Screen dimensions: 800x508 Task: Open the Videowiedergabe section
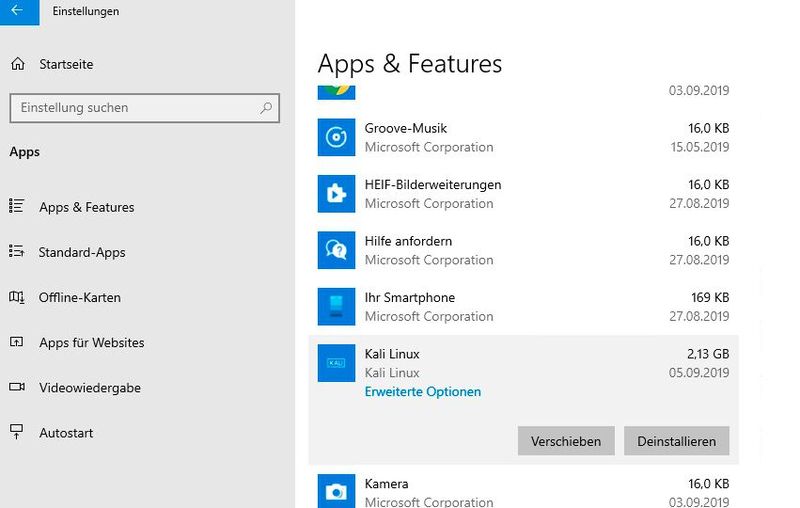(x=90, y=388)
